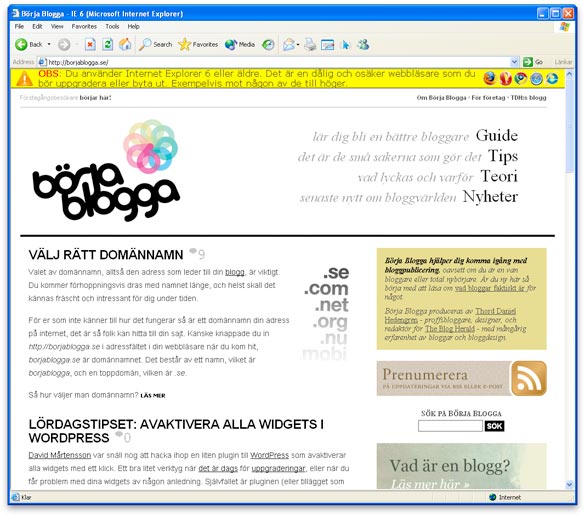This screenshot has height=516, width=585.
Task: Go to the Guide section
Action: 497,135
